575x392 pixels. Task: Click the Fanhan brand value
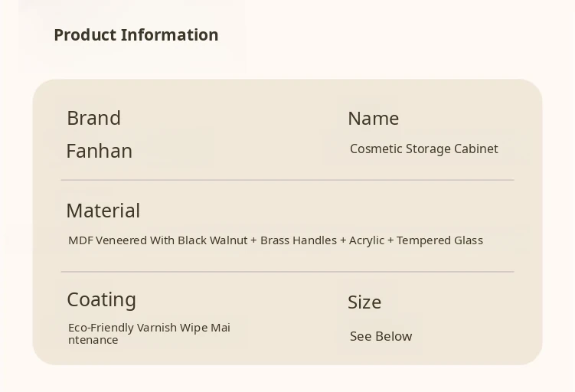[99, 151]
